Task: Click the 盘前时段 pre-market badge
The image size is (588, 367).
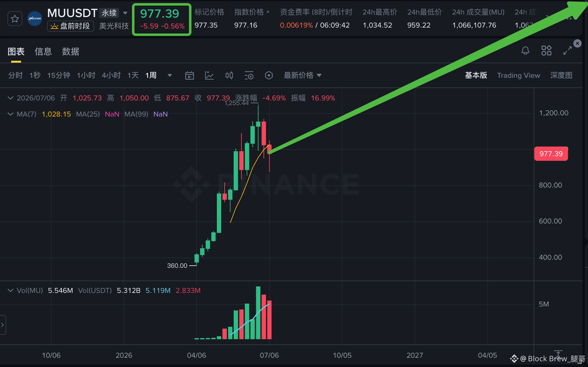Action: (x=70, y=26)
